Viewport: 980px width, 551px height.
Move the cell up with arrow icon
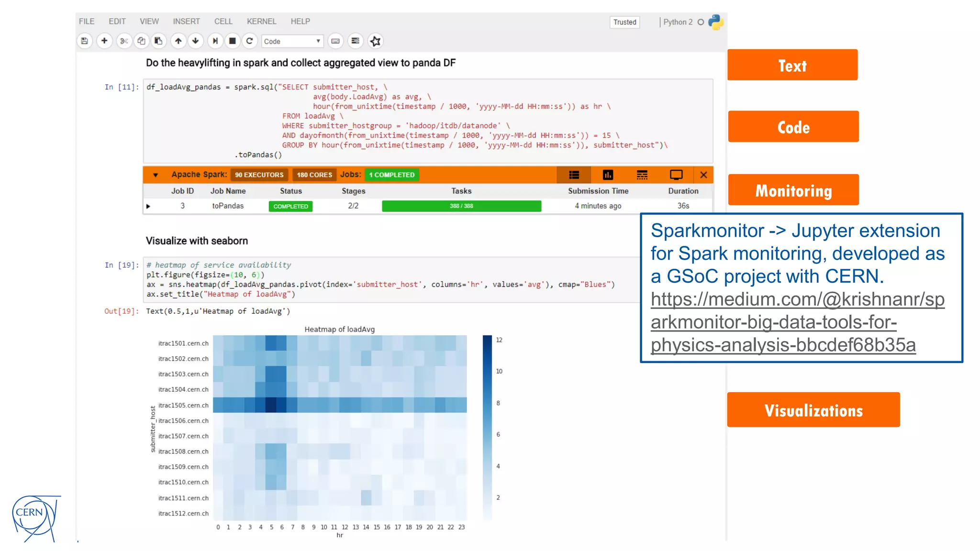[178, 41]
